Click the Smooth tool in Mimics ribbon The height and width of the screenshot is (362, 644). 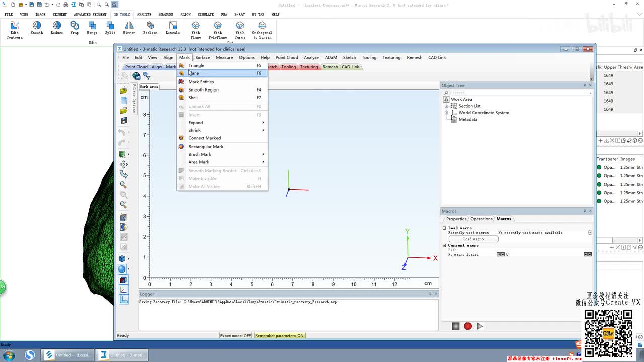click(37, 28)
